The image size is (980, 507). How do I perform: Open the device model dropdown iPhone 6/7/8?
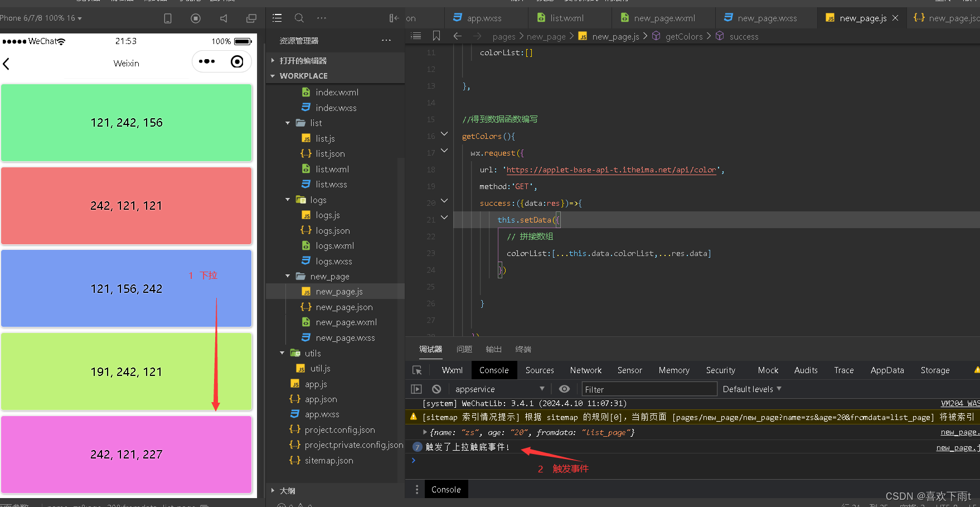point(41,18)
